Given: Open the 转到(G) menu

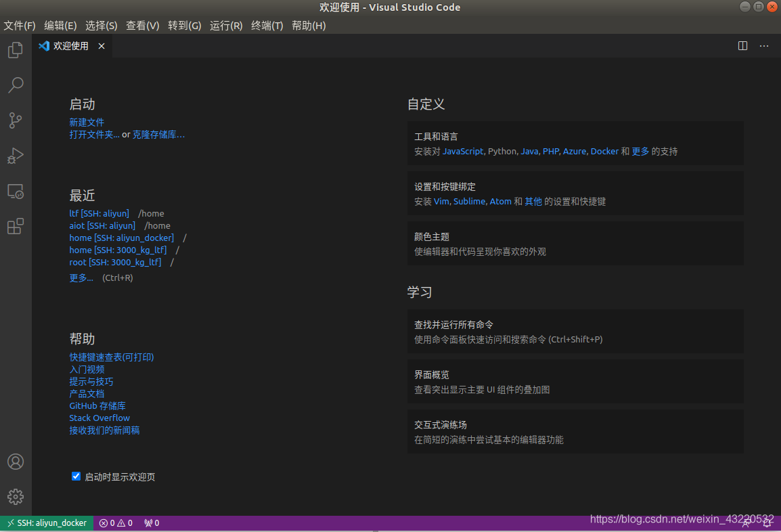Looking at the screenshot, I should [184, 26].
